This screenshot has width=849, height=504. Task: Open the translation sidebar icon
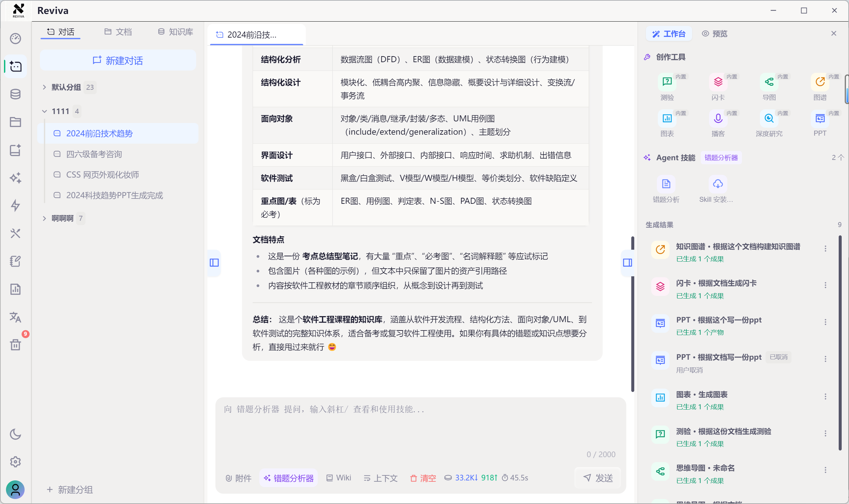coord(15,317)
